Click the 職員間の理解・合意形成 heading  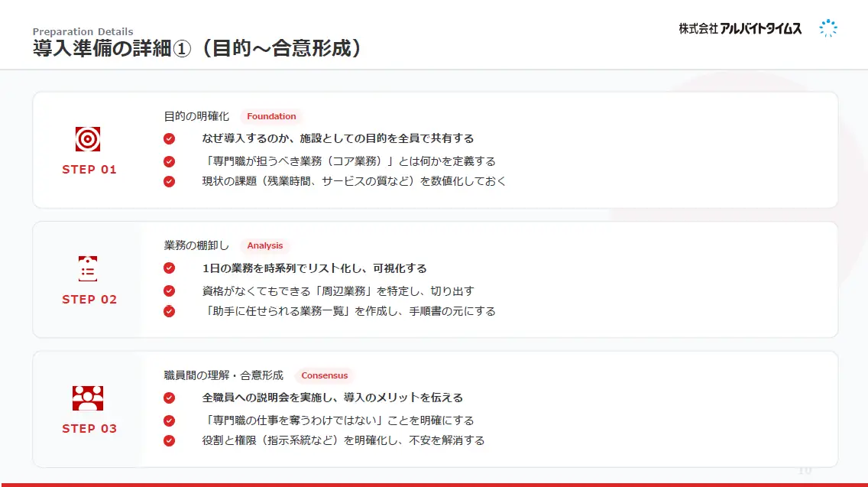[x=224, y=375]
